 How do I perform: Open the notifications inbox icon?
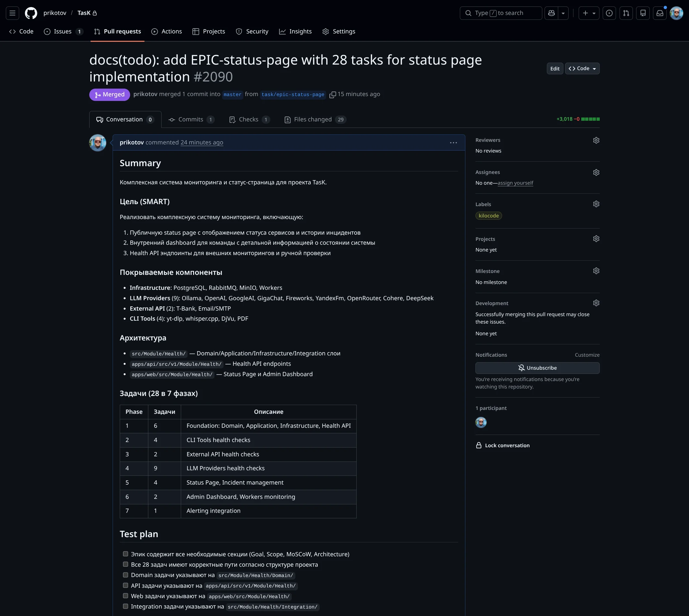pos(659,13)
